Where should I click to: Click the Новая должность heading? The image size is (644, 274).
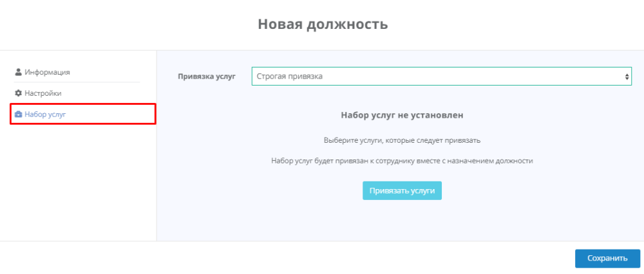(323, 24)
